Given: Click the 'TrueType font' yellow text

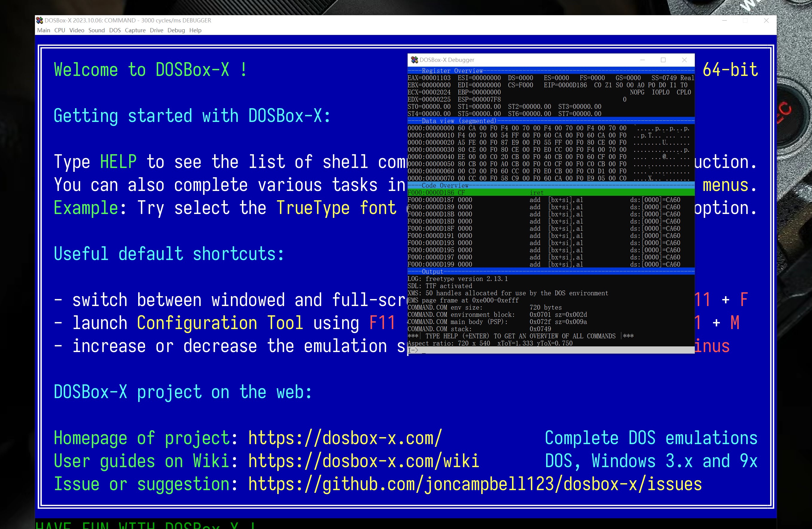Looking at the screenshot, I should tap(336, 208).
